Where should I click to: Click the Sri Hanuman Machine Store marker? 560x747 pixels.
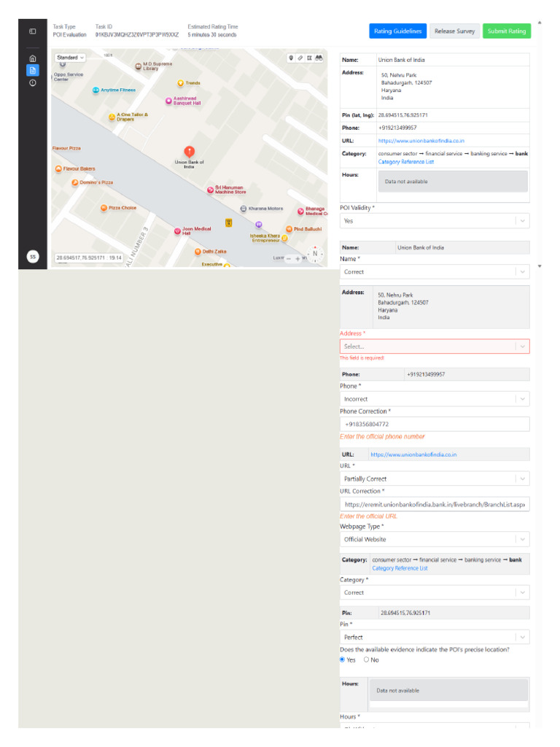210,190
